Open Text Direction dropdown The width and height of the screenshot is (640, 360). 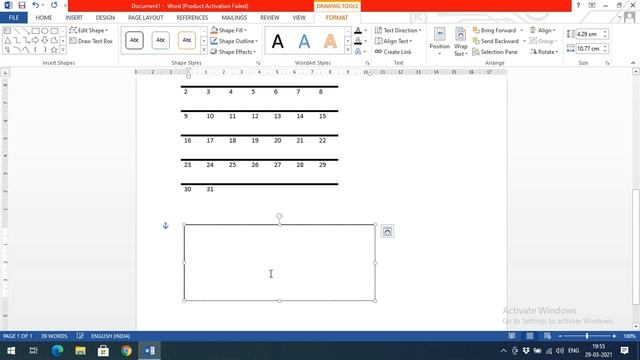(398, 30)
